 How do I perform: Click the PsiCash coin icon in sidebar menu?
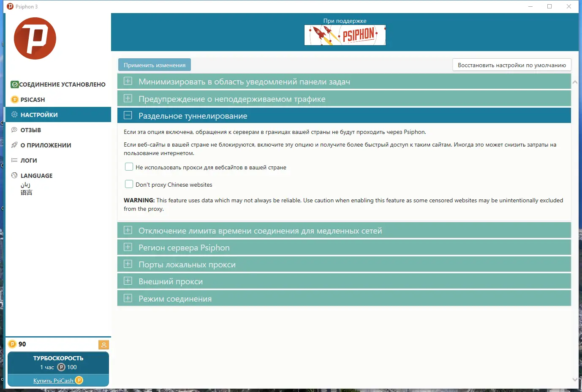point(15,100)
